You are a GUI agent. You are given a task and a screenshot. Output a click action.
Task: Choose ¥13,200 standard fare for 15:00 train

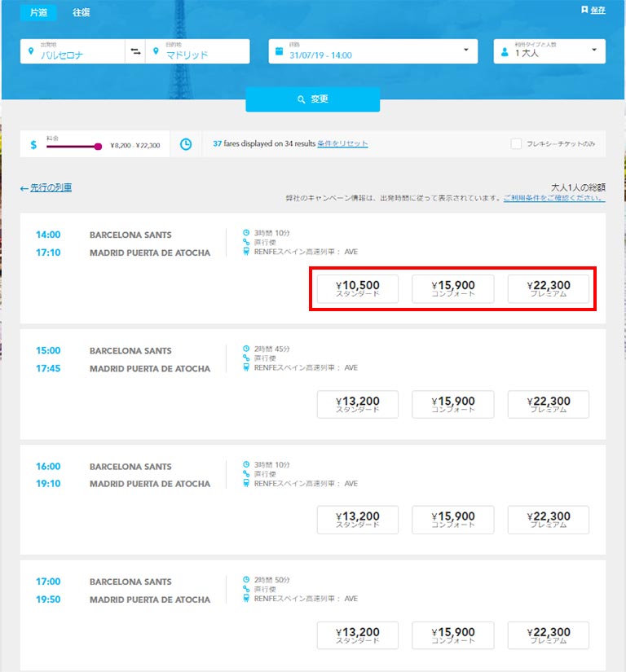(x=358, y=404)
